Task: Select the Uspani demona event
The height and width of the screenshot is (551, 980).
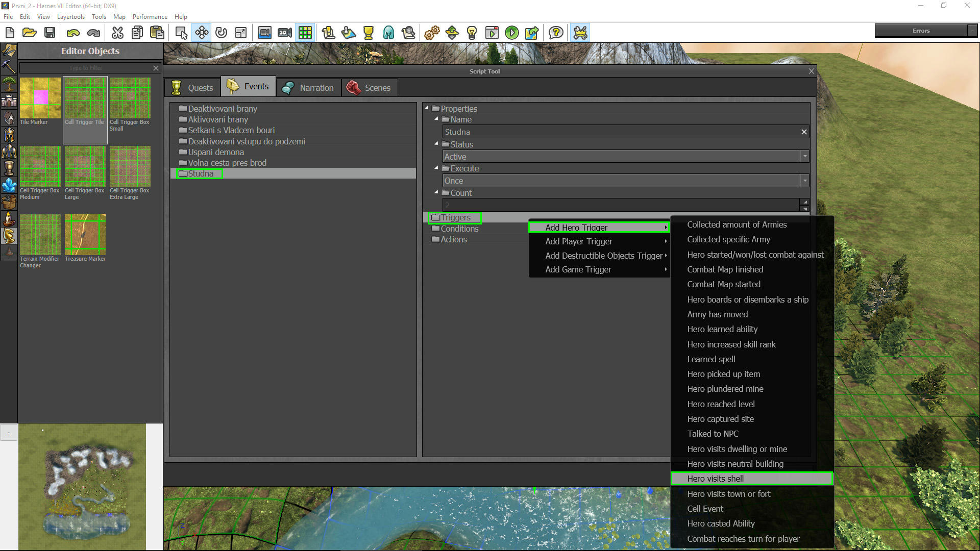Action: point(216,152)
